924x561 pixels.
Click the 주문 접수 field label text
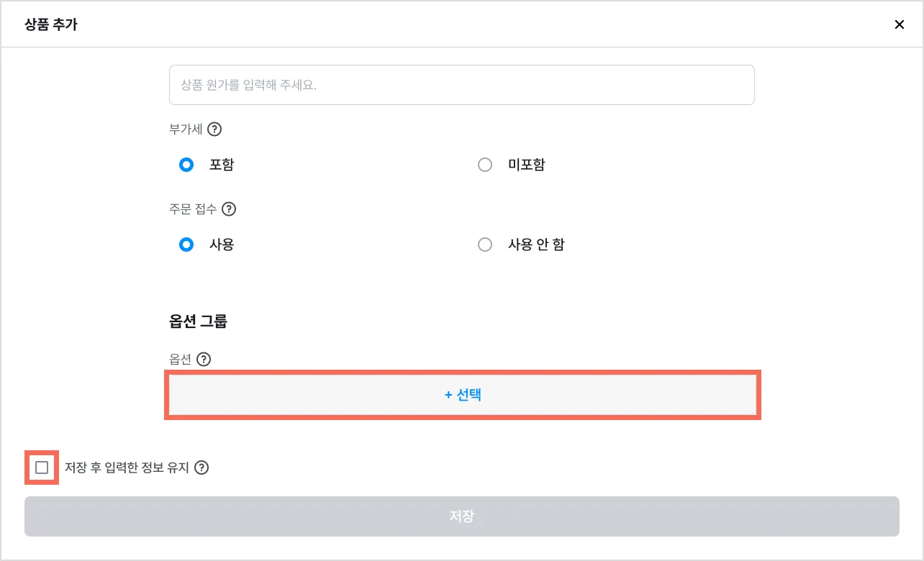pyautogui.click(x=192, y=209)
